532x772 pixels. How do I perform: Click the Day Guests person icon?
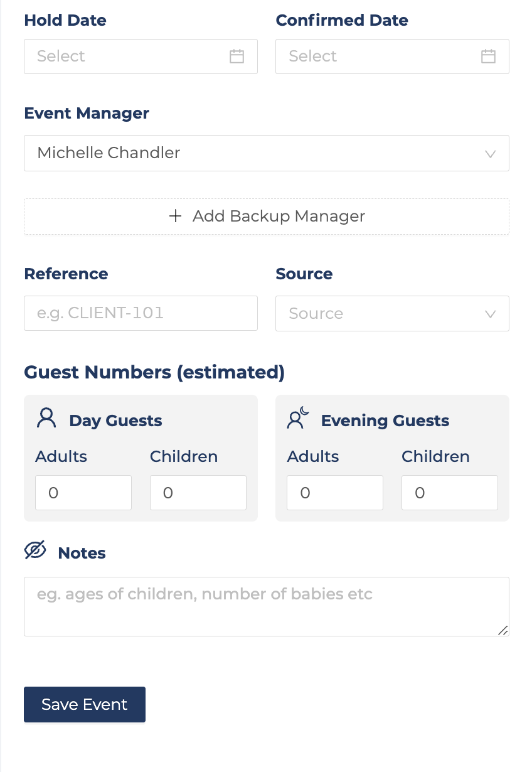point(46,418)
